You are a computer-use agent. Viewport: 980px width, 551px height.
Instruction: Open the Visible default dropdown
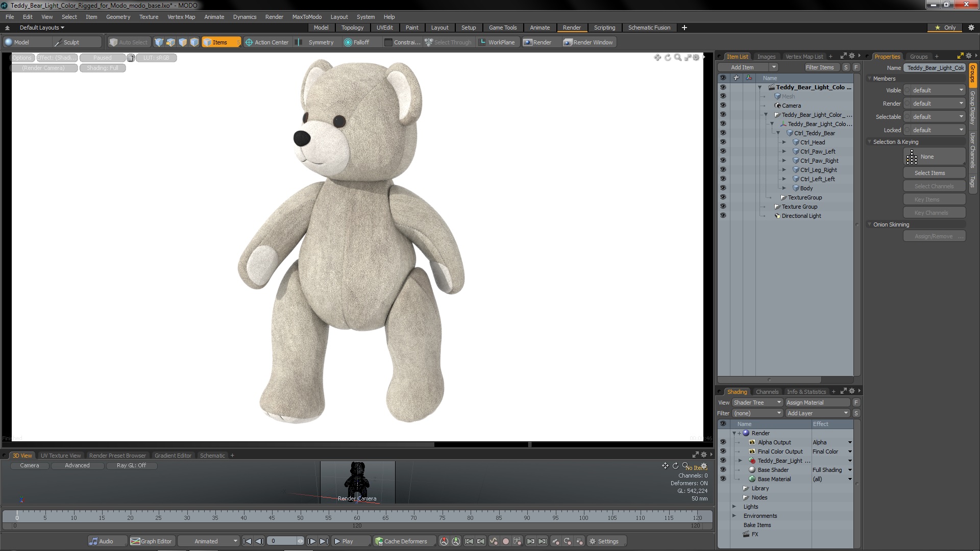(935, 90)
